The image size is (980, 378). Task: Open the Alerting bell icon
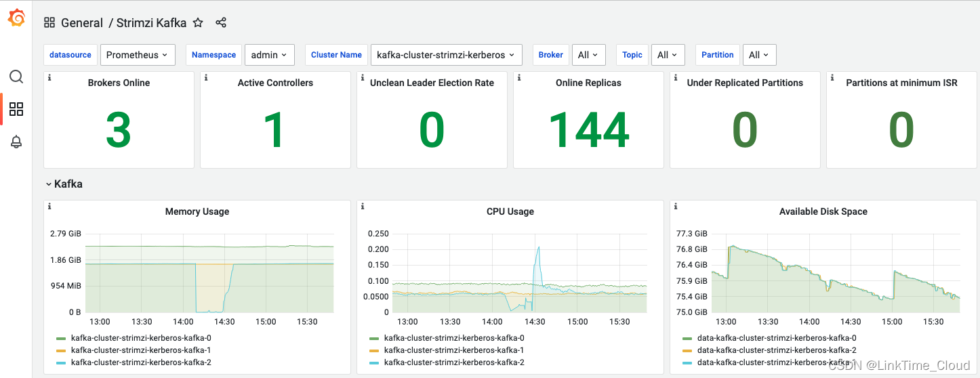click(16, 142)
